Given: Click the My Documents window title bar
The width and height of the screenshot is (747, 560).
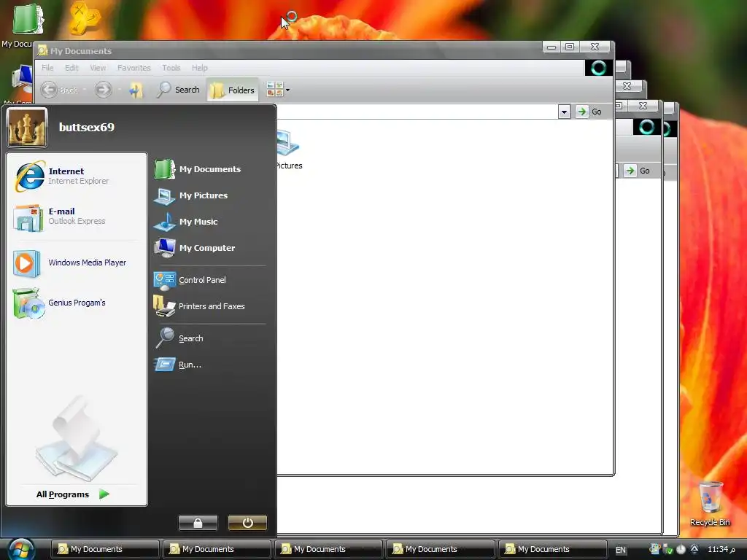Looking at the screenshot, I should pos(290,50).
